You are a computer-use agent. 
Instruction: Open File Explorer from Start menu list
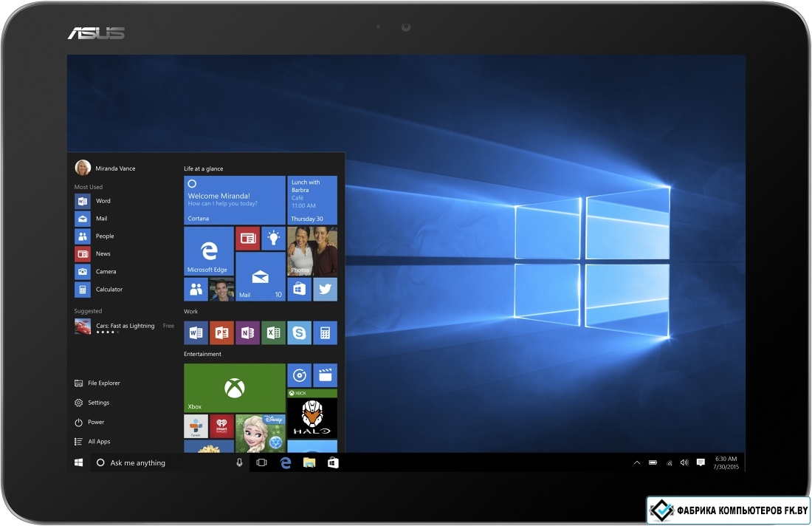[x=97, y=383]
